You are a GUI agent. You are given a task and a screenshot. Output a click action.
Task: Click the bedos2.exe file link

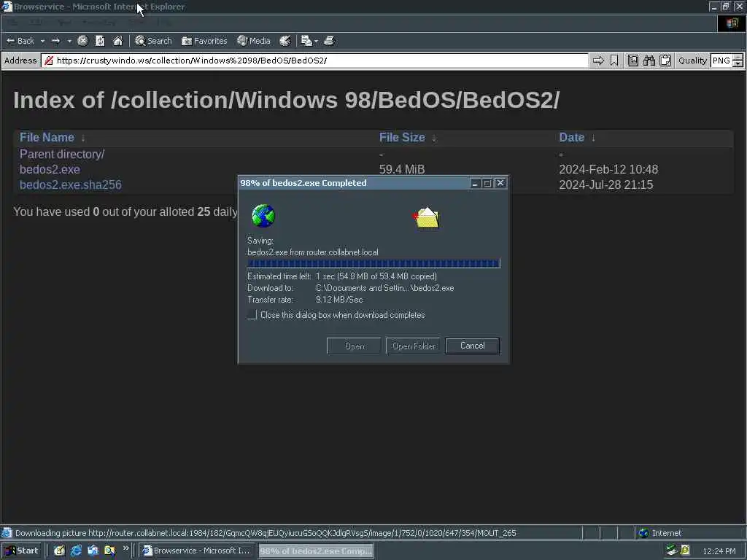[50, 169]
